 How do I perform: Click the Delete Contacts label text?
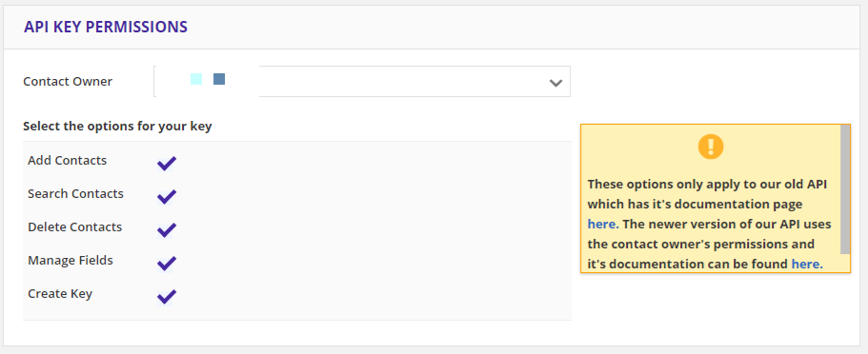pyautogui.click(x=74, y=226)
